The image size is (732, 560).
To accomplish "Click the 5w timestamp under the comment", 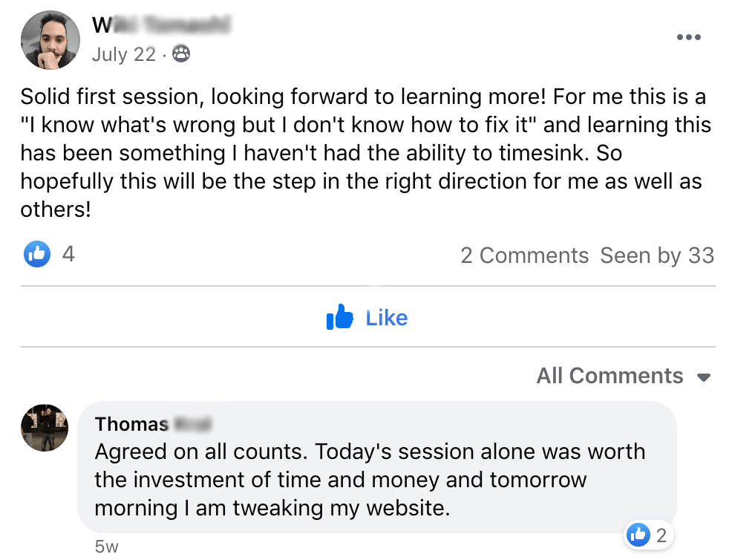I will pyautogui.click(x=107, y=547).
